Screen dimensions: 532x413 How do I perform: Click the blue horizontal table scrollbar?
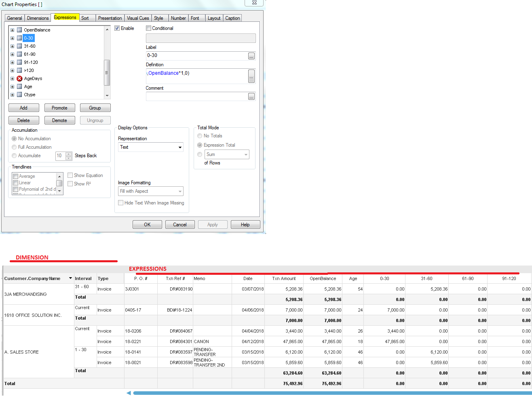(x=332, y=393)
